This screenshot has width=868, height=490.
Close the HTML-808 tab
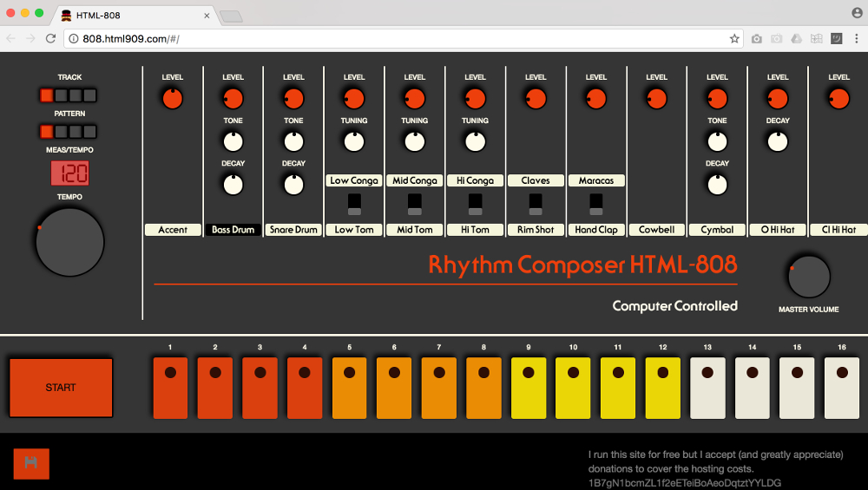207,16
